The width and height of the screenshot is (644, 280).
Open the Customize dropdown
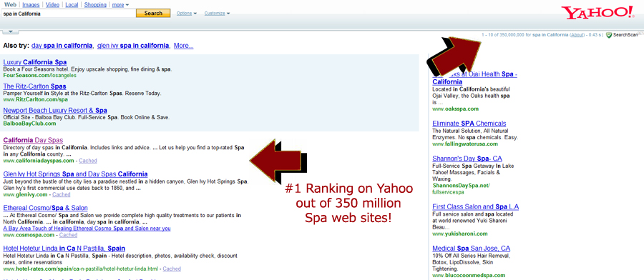[217, 13]
